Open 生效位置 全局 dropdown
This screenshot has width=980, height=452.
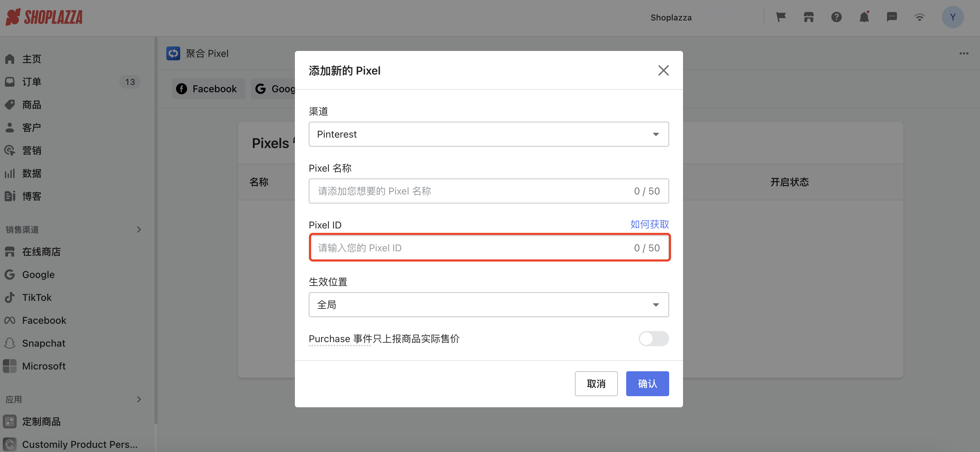[x=489, y=304]
